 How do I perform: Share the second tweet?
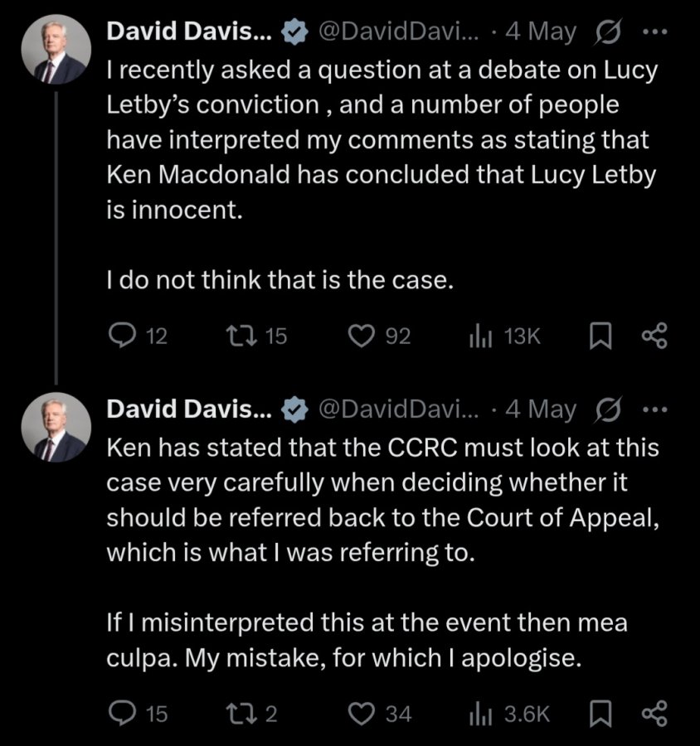pyautogui.click(x=654, y=714)
